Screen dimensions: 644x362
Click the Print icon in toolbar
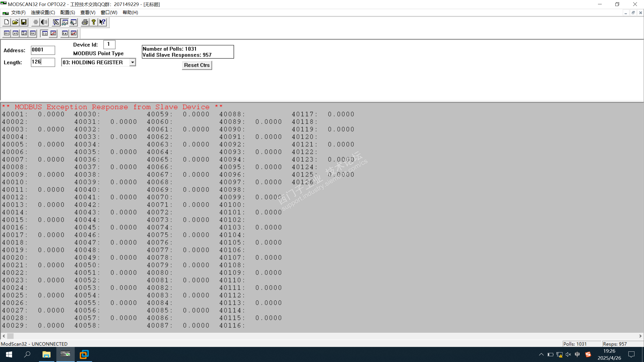tap(85, 22)
